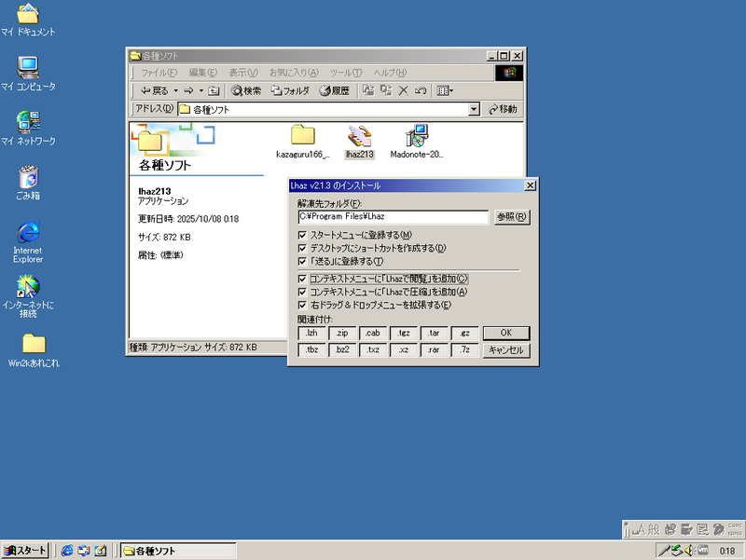Toggle the .zip association button
The width and height of the screenshot is (746, 560).
point(342,334)
